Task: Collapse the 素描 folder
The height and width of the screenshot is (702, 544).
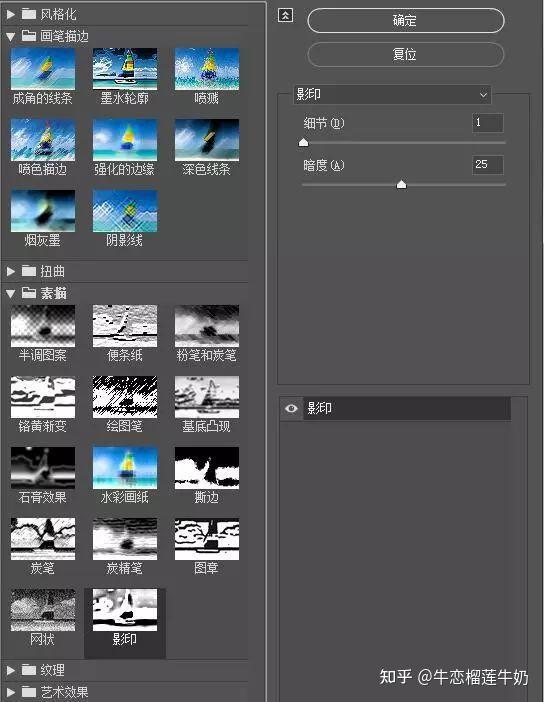Action: pyautogui.click(x=11, y=294)
